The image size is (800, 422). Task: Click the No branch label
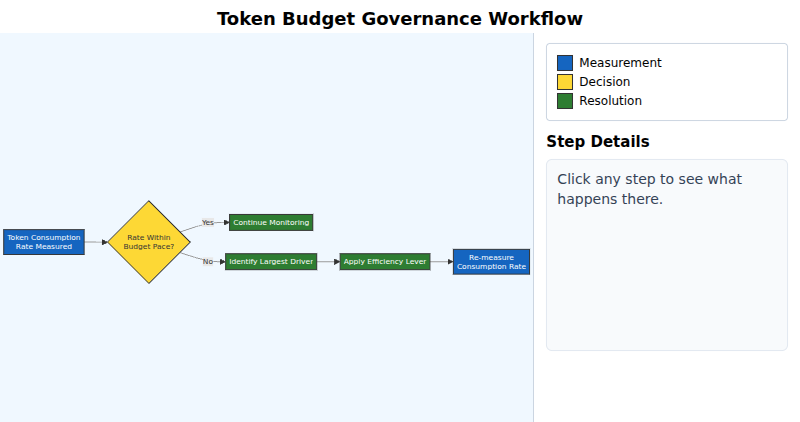208,262
